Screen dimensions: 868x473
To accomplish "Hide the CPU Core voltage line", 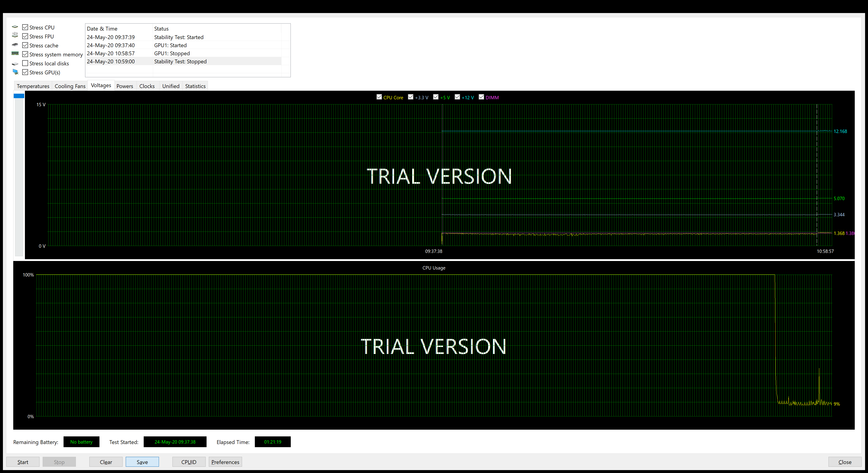I will (x=379, y=97).
